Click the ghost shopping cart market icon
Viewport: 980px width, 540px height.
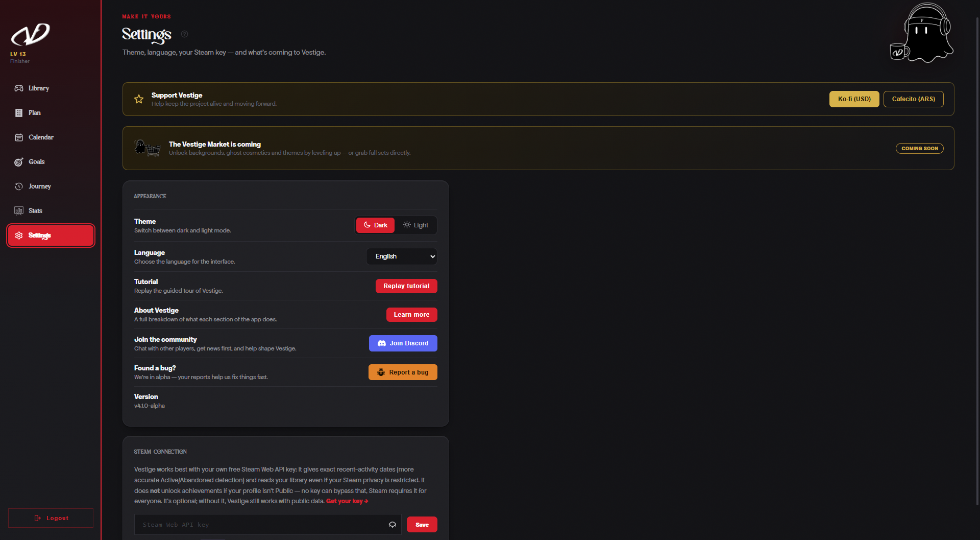[x=147, y=148]
